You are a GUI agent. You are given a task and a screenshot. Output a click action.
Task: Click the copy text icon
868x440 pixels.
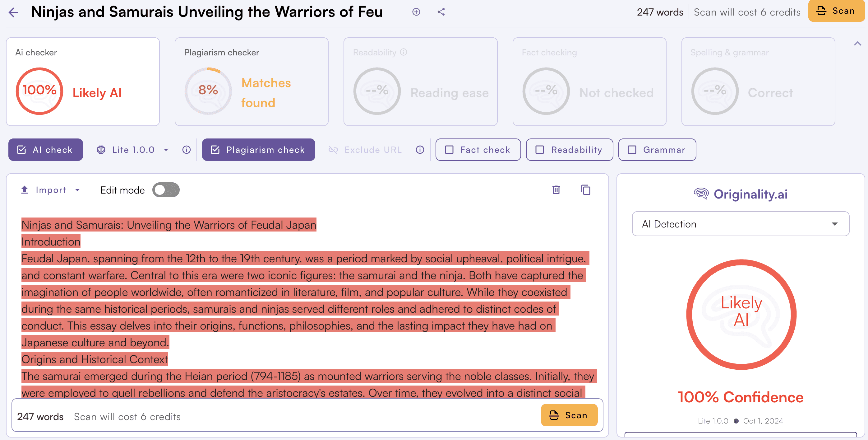click(x=586, y=190)
